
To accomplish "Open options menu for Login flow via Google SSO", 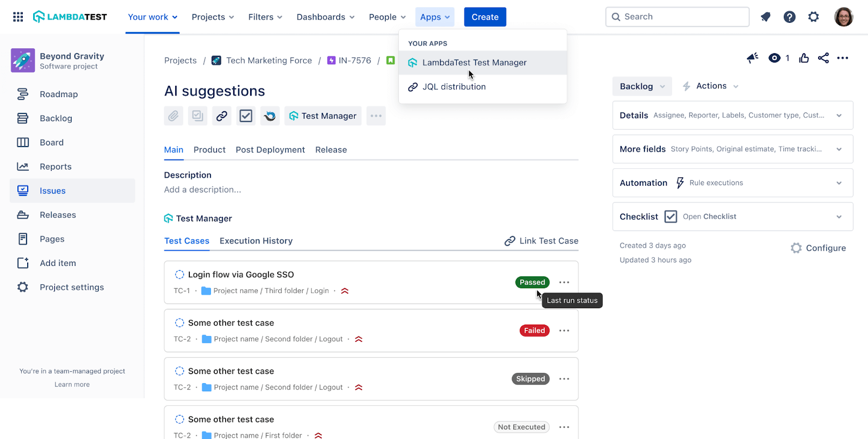I will [x=564, y=282].
